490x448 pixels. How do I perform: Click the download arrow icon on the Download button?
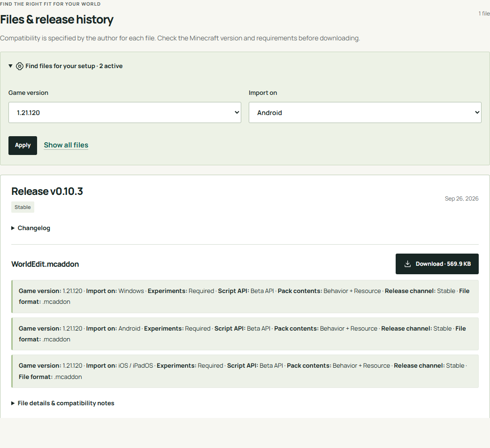click(x=407, y=264)
